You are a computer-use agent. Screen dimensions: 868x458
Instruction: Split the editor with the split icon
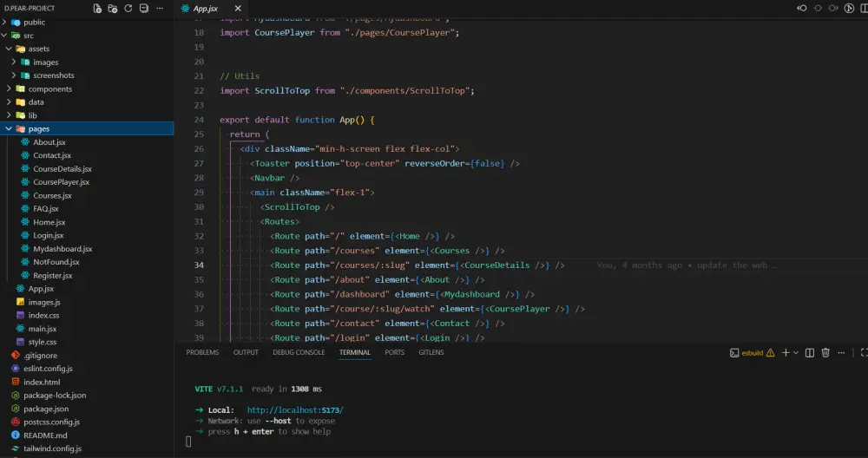pos(865,9)
